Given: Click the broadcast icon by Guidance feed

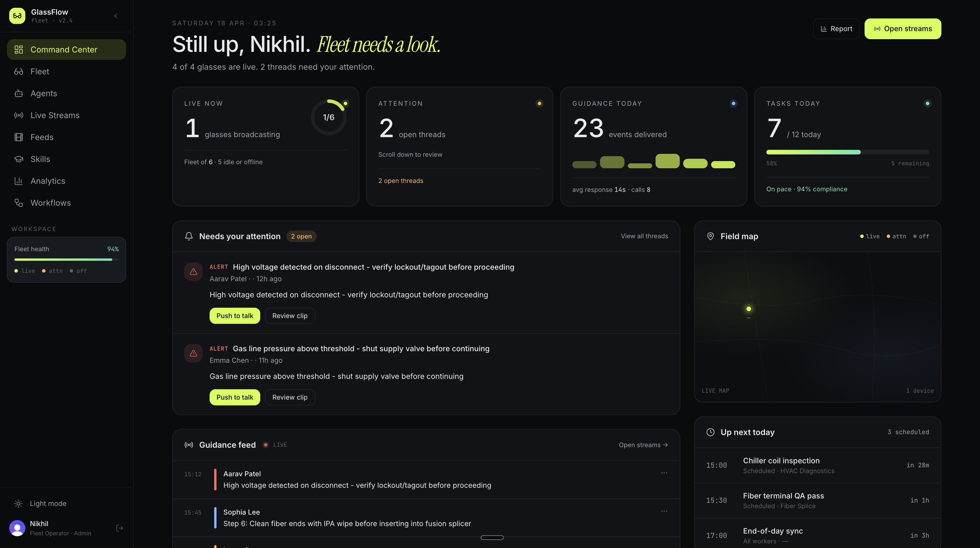Looking at the screenshot, I should (x=189, y=445).
